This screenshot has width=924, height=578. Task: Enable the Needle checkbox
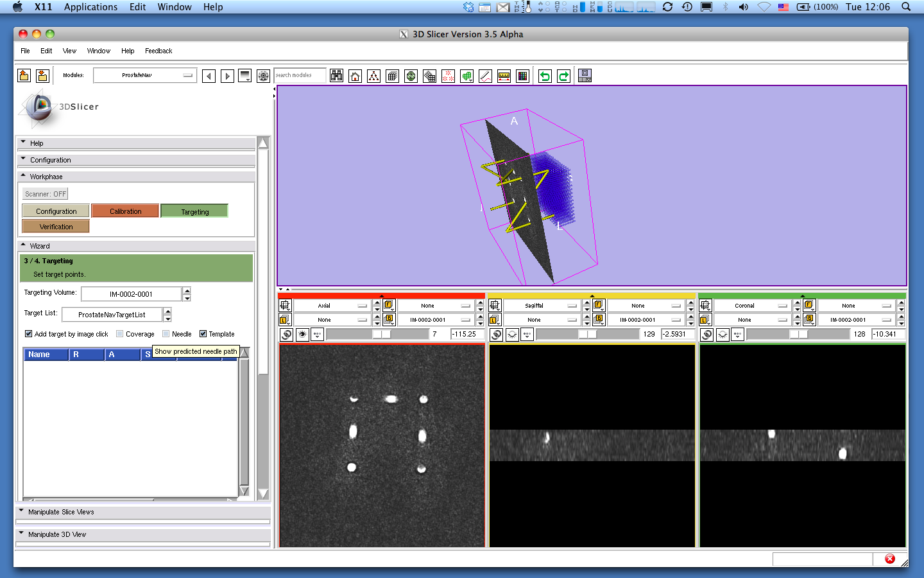166,334
